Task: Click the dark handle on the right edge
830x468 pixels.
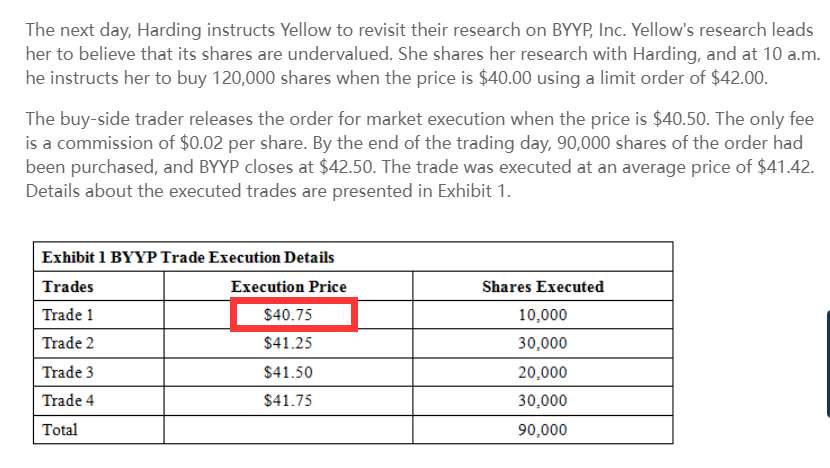Action: click(x=827, y=361)
